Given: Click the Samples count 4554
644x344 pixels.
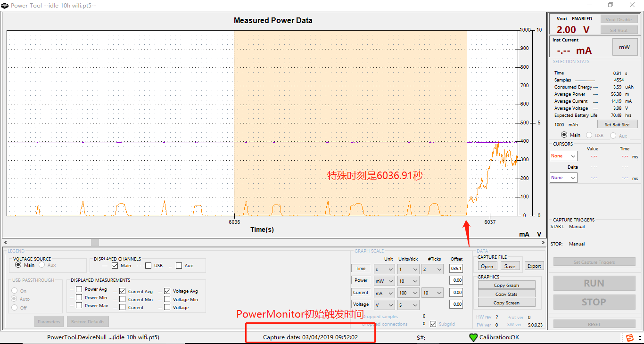Looking at the screenshot, I should point(619,80).
